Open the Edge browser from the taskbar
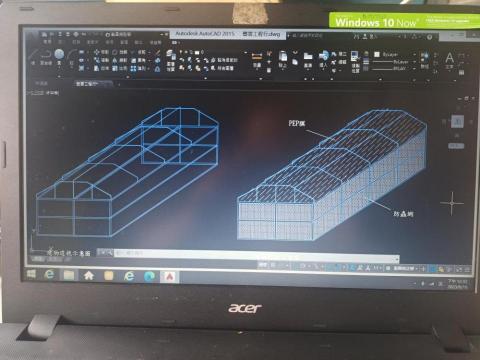The height and width of the screenshot is (360, 480). (149, 276)
